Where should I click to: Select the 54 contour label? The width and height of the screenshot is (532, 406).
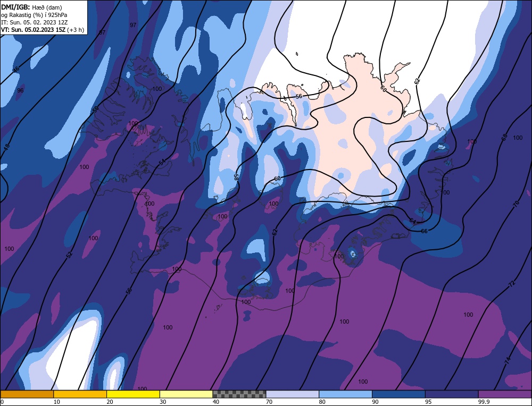(162, 162)
